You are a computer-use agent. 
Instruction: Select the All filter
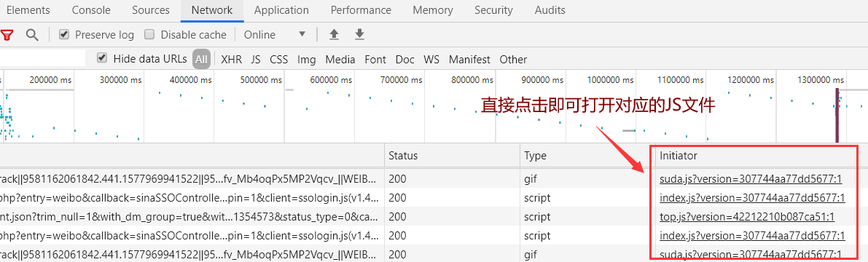[x=201, y=59]
